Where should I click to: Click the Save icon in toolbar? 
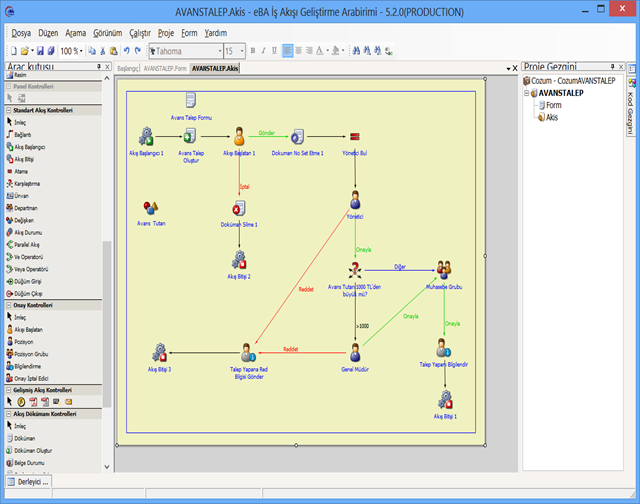tap(40, 51)
